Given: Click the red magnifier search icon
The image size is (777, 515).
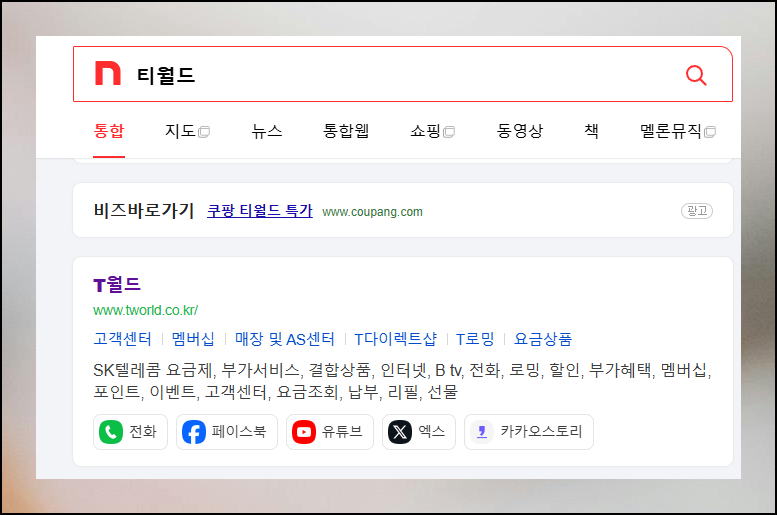Looking at the screenshot, I should 696,75.
